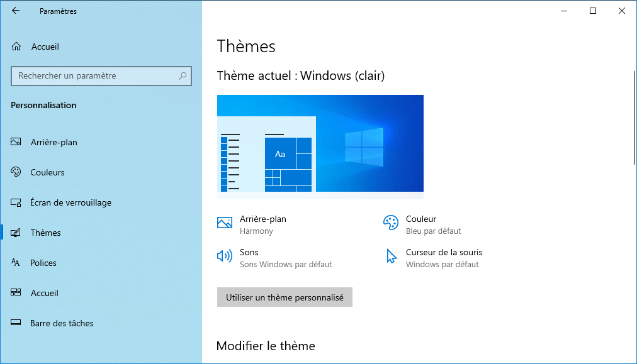Click the Barre des tâches icon
Viewport: 637px width, 364px height.
(16, 323)
